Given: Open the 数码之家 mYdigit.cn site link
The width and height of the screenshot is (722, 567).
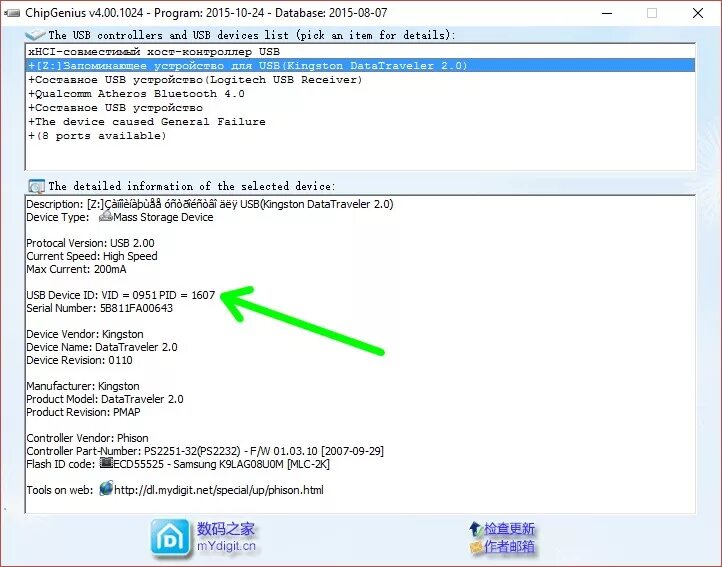Looking at the screenshot, I should [226, 537].
